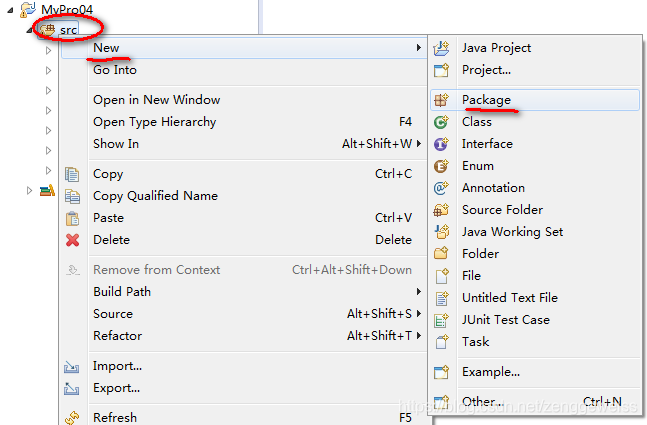Click the Enum icon
This screenshot has height=425, width=647.
[441, 166]
